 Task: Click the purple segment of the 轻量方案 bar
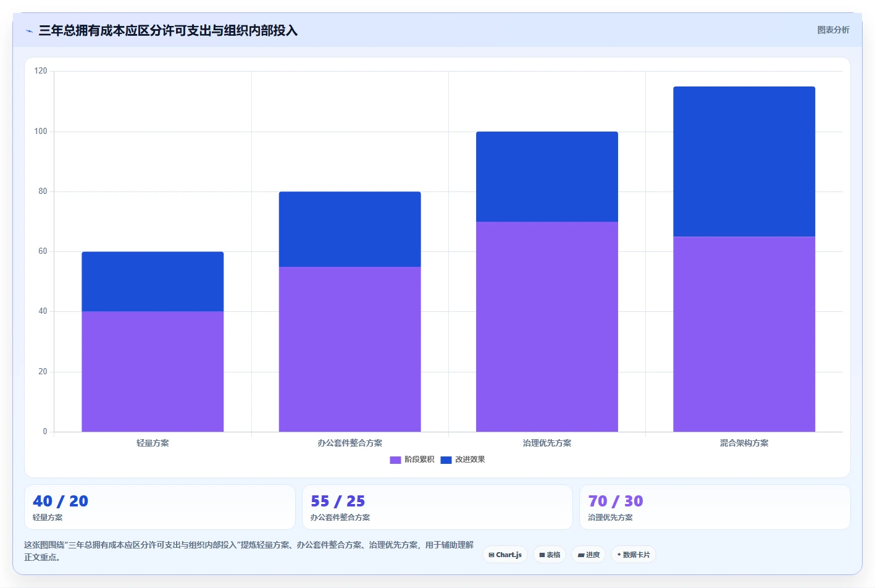coord(153,371)
